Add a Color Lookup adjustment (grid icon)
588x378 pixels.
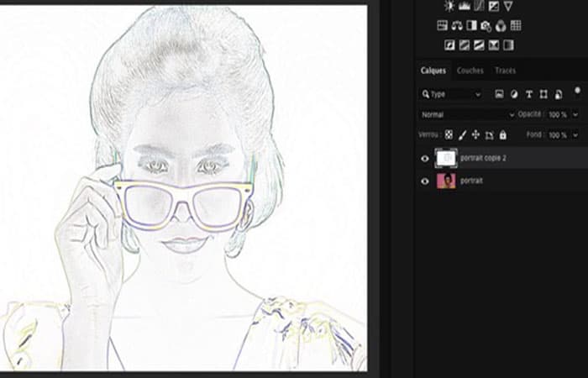point(516,25)
